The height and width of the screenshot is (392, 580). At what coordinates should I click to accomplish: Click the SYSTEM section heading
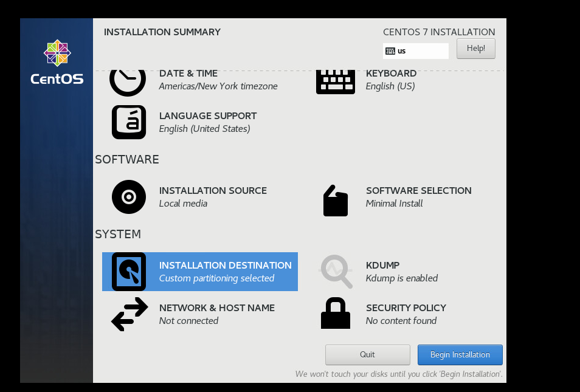[x=118, y=234]
